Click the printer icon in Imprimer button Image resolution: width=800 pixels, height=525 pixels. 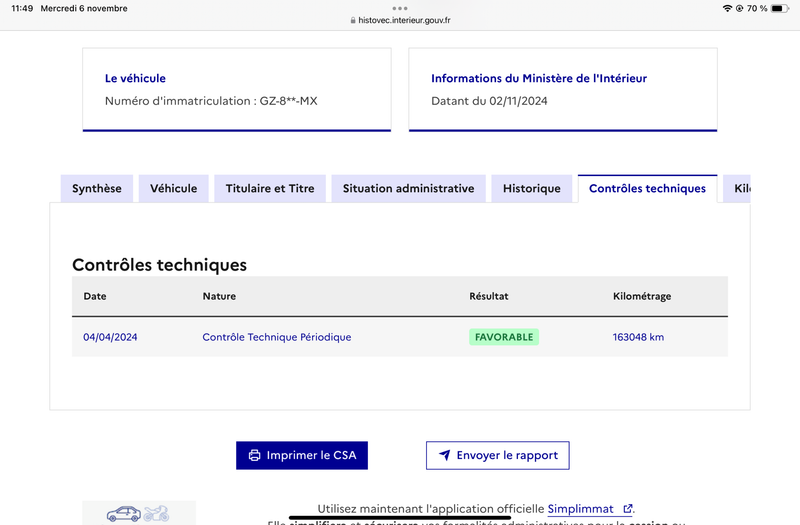tap(254, 455)
